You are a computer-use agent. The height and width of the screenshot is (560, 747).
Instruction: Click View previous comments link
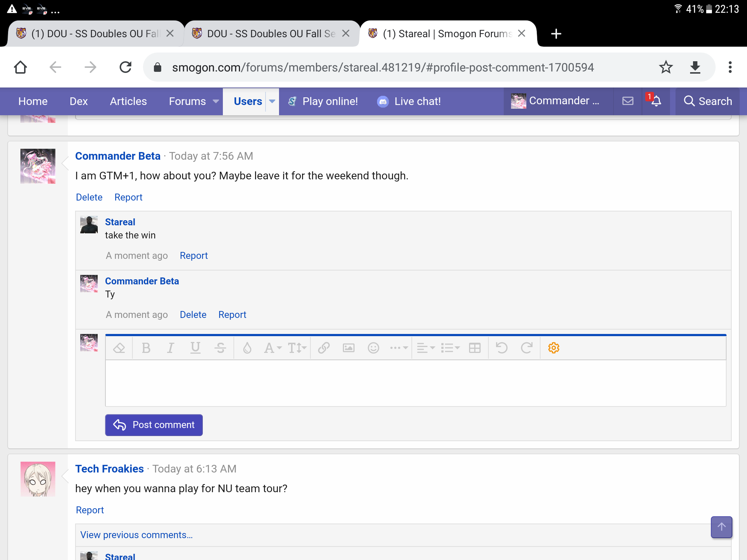pyautogui.click(x=136, y=535)
